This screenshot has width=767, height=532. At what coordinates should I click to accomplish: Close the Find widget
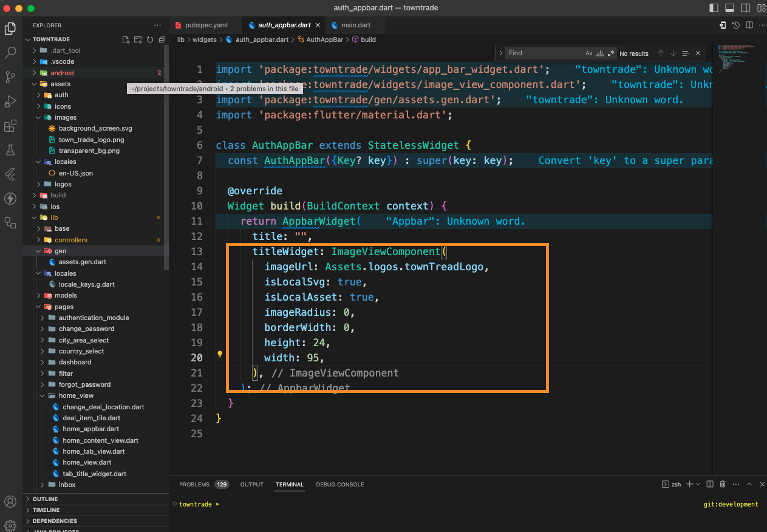(698, 53)
